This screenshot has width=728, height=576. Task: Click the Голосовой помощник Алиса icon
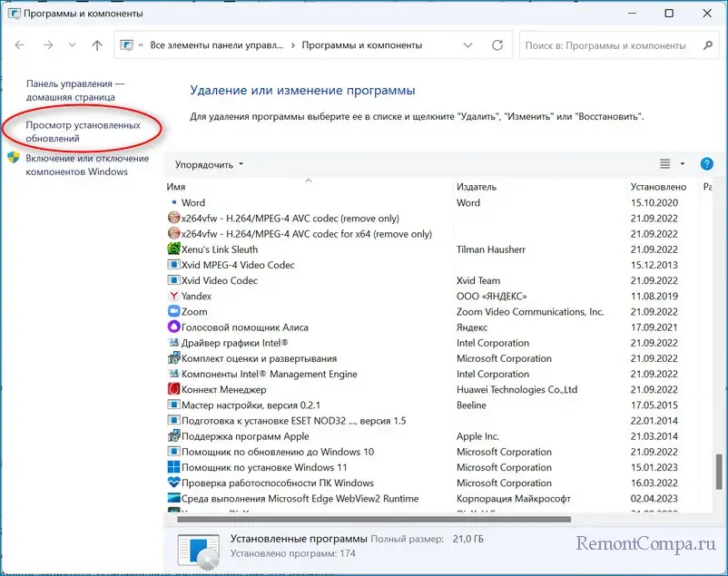point(174,327)
